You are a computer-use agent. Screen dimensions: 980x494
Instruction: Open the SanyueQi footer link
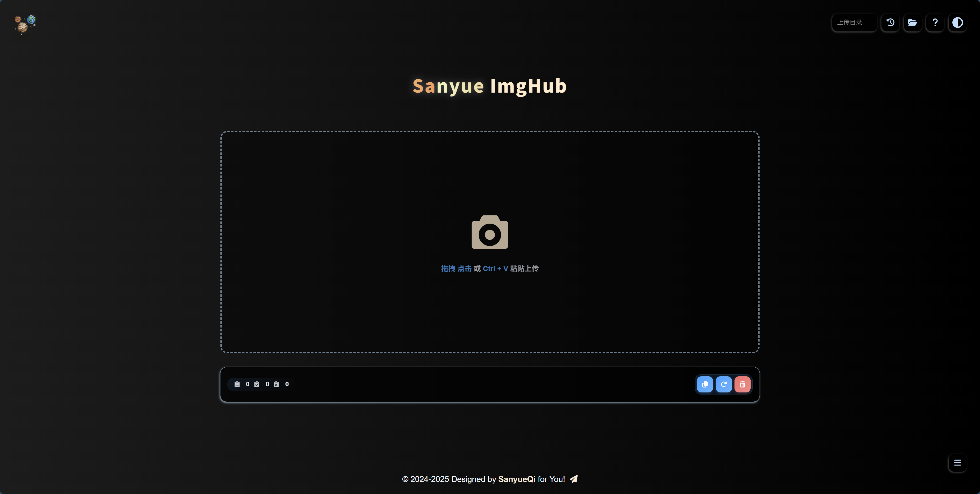pos(517,479)
